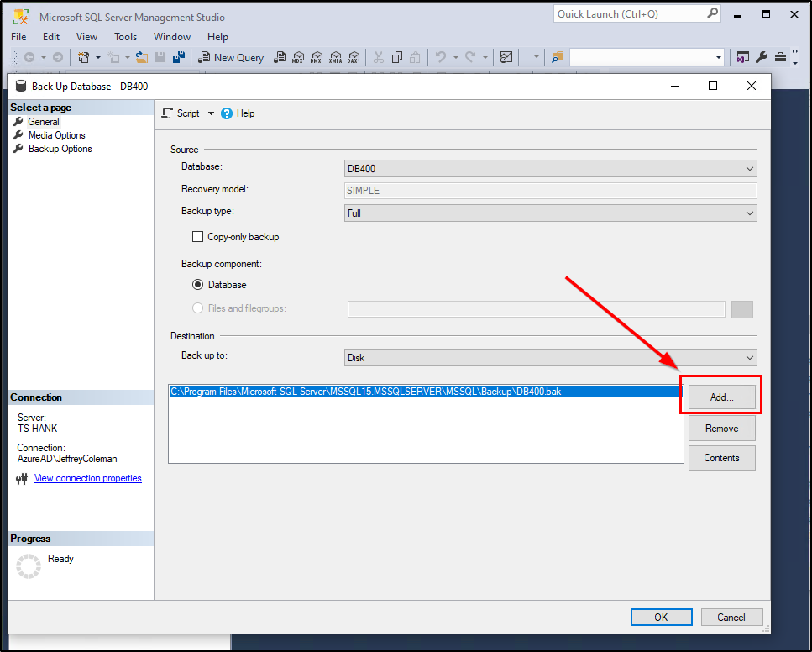The height and width of the screenshot is (652, 812).
Task: Click the Paste toolbar icon
Action: pos(415,57)
